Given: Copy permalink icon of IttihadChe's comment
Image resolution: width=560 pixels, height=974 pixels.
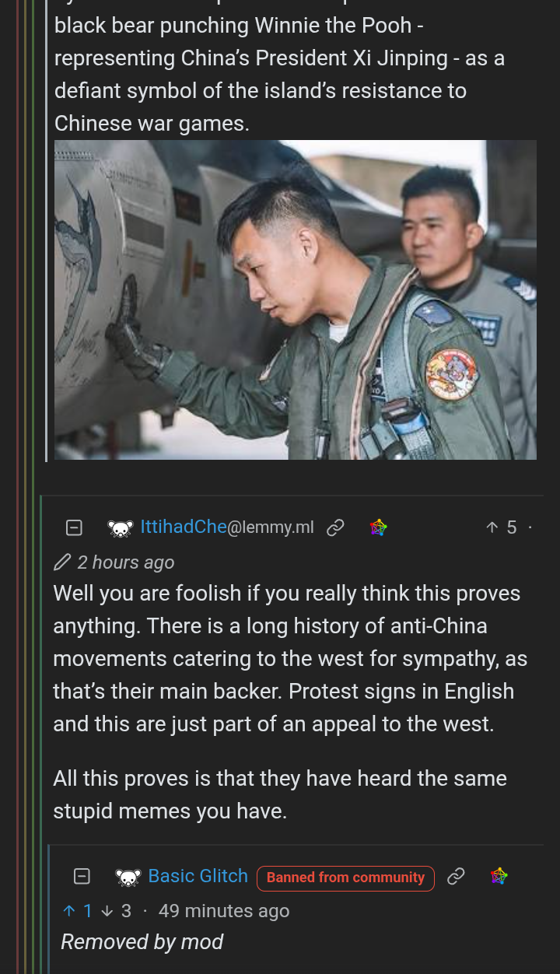Looking at the screenshot, I should coord(335,528).
